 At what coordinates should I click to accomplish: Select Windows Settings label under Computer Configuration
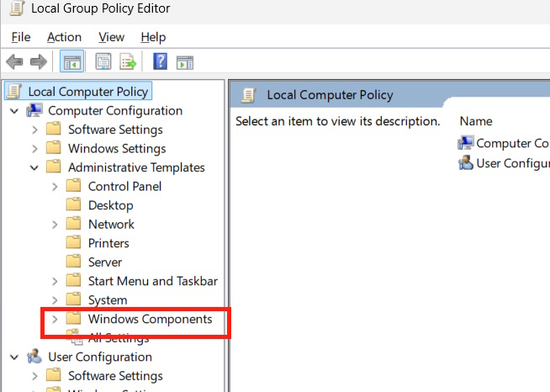coord(117,149)
